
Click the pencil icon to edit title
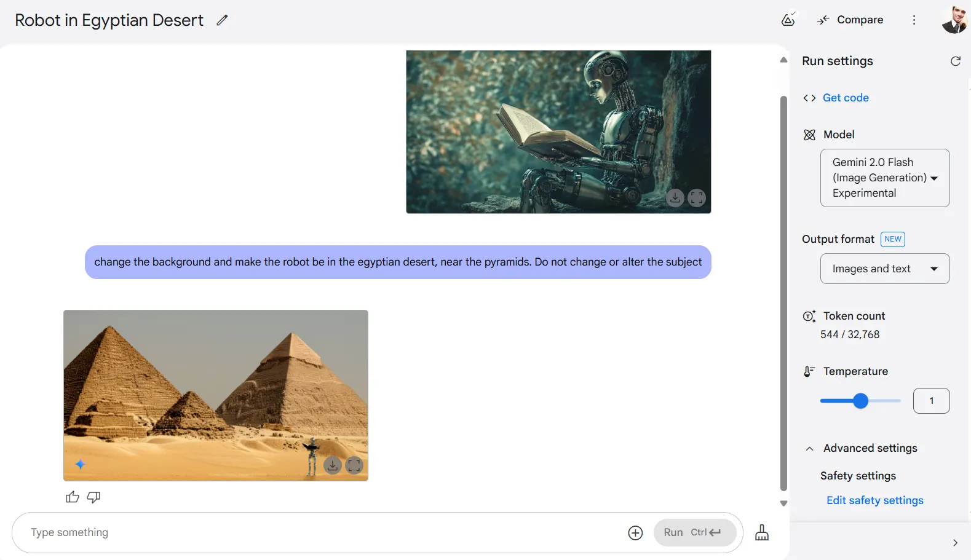(x=222, y=20)
